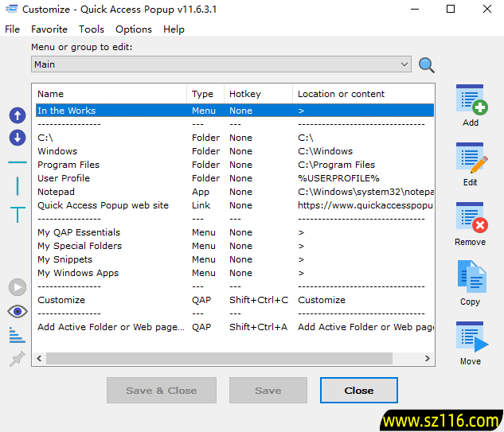Image resolution: width=504 pixels, height=432 pixels.
Task: Open the Options menu
Action: [134, 29]
